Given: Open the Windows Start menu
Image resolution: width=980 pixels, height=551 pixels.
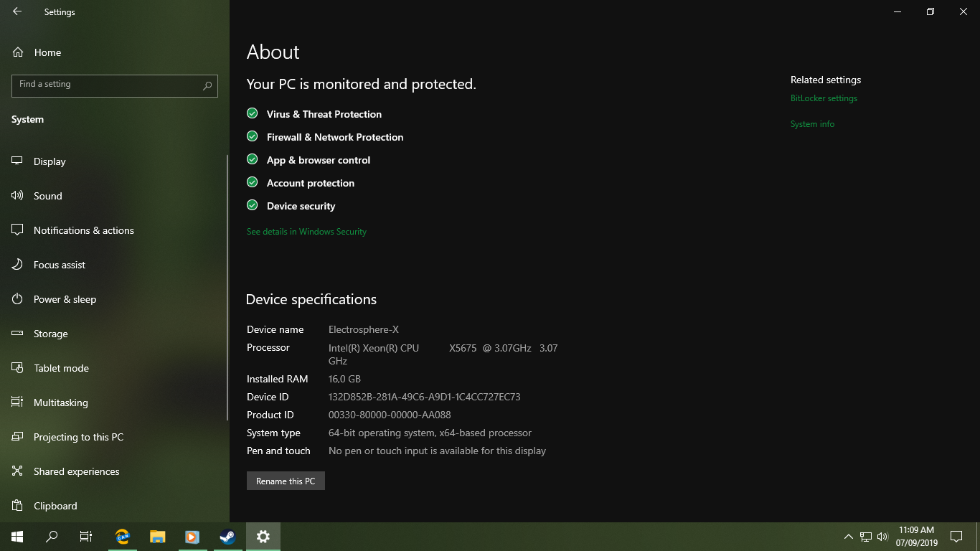Looking at the screenshot, I should point(17,537).
